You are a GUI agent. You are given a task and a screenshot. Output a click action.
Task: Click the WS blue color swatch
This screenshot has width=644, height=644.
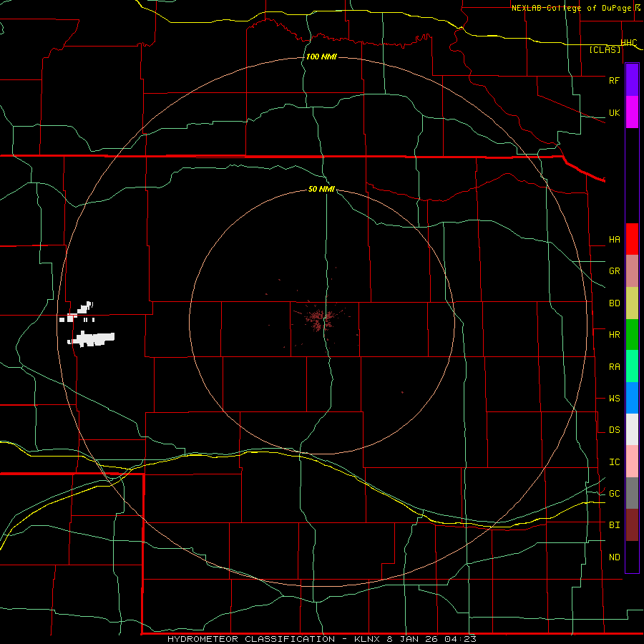pos(632,398)
